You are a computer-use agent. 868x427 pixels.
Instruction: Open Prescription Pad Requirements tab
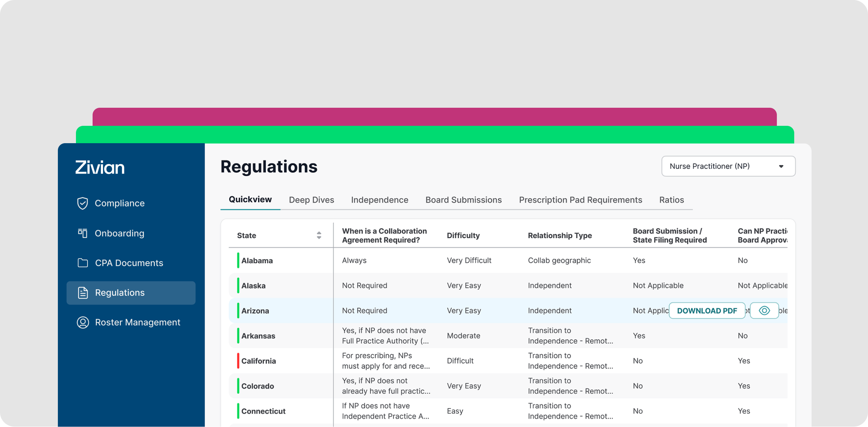point(580,200)
